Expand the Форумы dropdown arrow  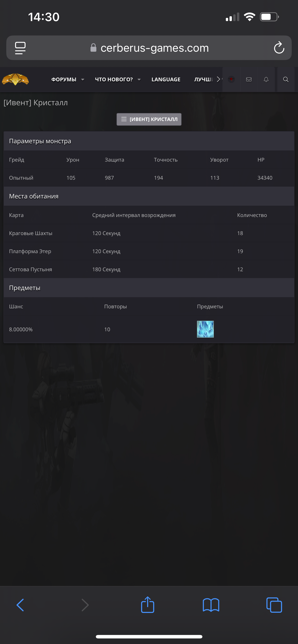point(83,80)
